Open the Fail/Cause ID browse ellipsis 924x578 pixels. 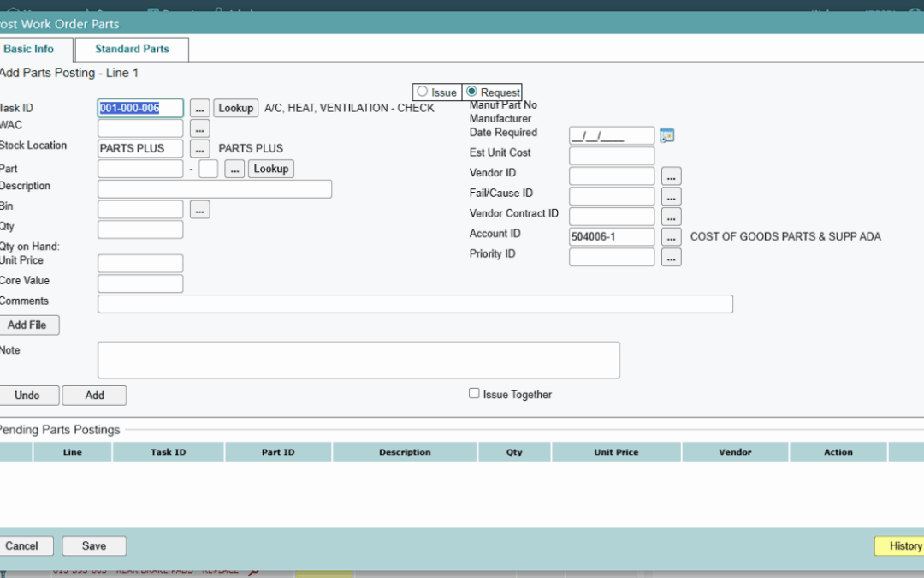point(672,196)
